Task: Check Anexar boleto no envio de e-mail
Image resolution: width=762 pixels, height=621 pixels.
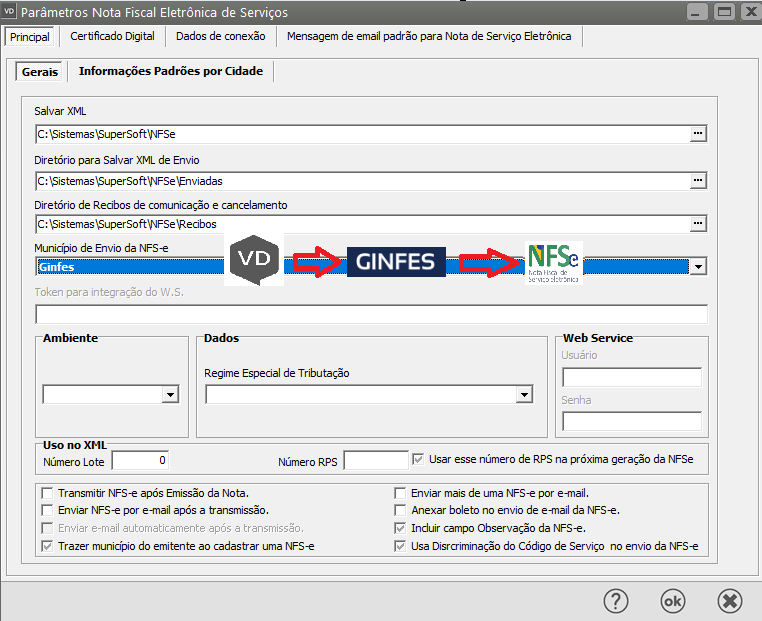Action: pyautogui.click(x=401, y=511)
